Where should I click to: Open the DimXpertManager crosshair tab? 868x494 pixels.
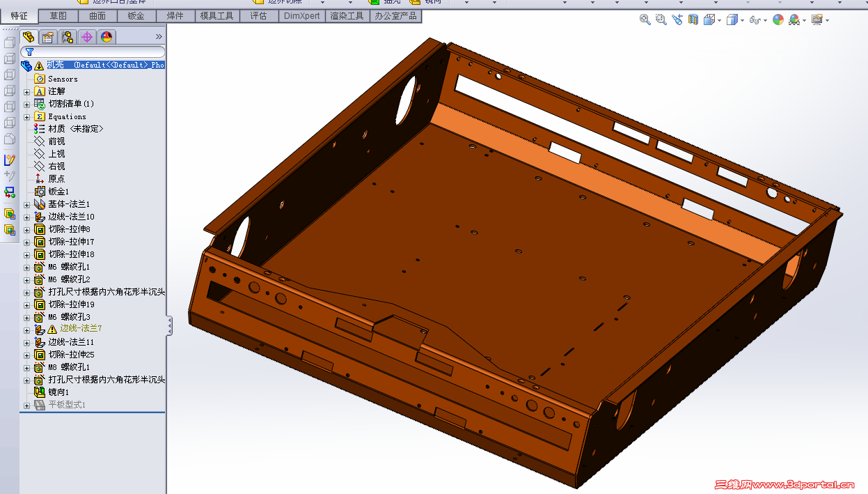pyautogui.click(x=87, y=37)
